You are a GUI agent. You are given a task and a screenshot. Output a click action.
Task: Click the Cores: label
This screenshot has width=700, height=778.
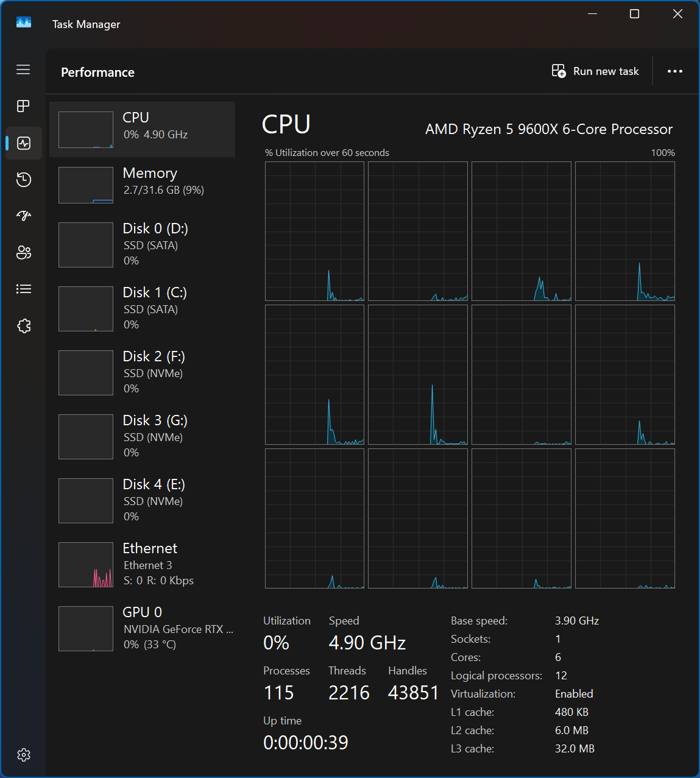(x=465, y=657)
